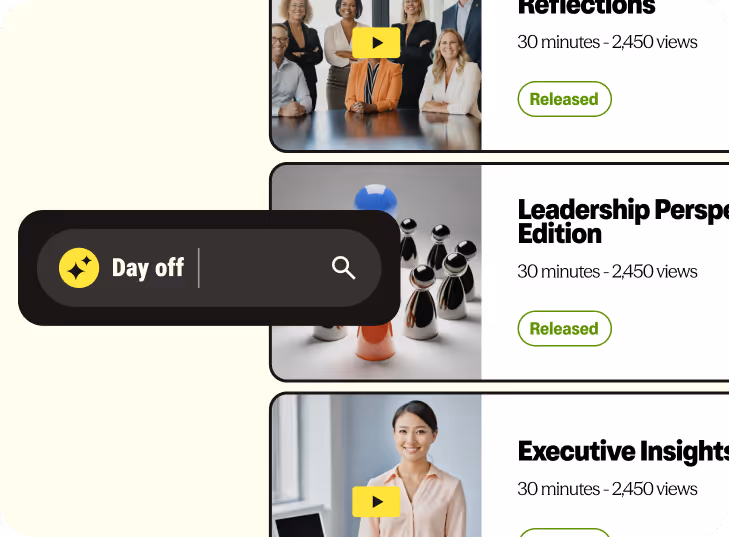Screen dimensions: 729x537
Task: Open the Reflections video title
Action: pyautogui.click(x=587, y=7)
